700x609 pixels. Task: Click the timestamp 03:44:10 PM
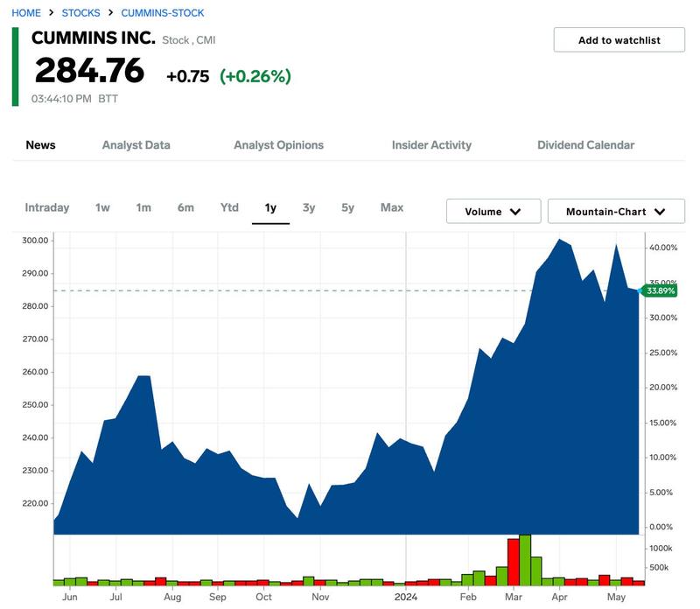(61, 99)
